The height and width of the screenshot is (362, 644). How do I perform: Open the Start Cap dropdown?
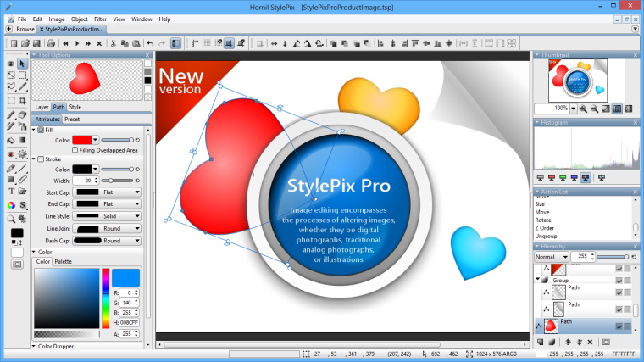click(x=107, y=192)
